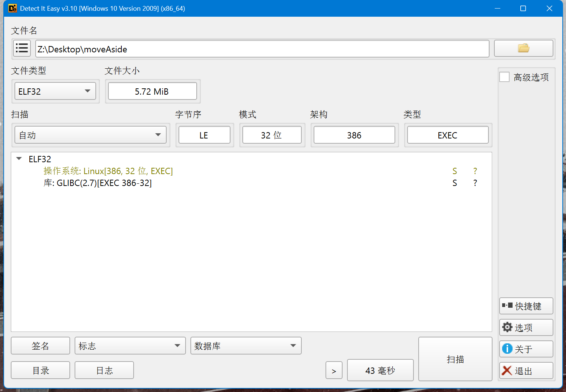Click S on the GLIBC row

click(x=455, y=183)
